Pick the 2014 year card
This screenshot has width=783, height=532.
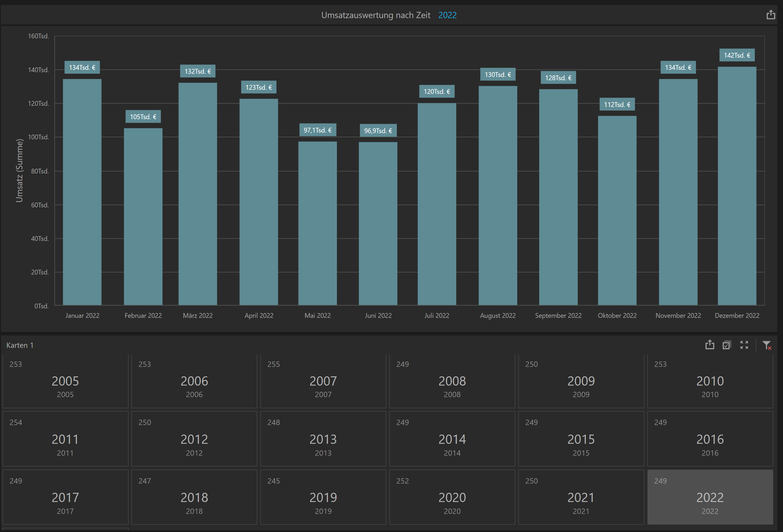click(452, 439)
